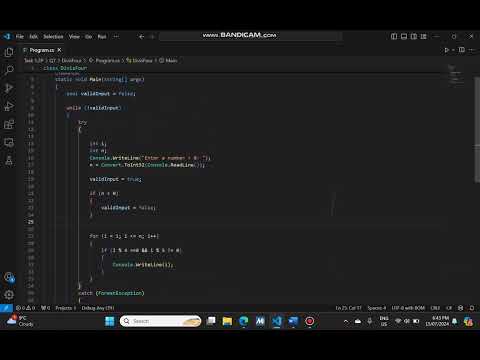
Task: Click the Spaces: 4 indentation status item
Action: 377,308
